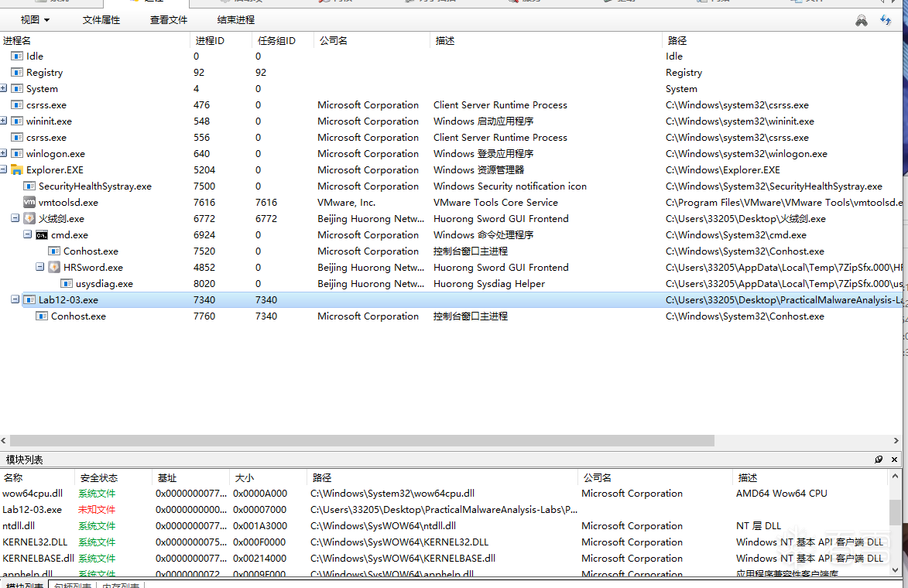Click the Explorer.EXE folder icon
908x588 pixels.
17,169
